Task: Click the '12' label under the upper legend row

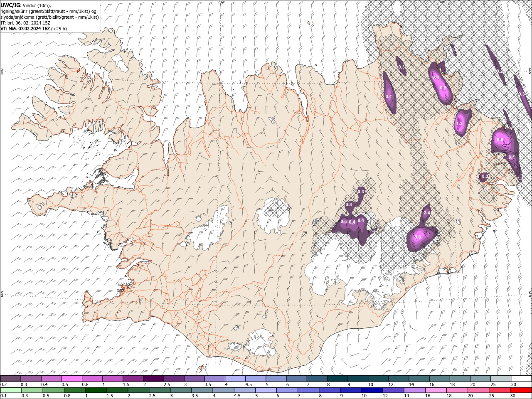Action: coord(391,384)
